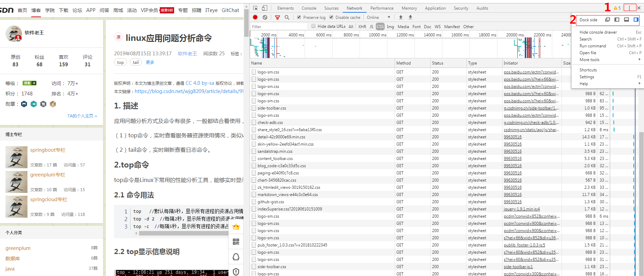644x276 pixels.
Task: Undock DevTools into separate window
Action: click(607, 20)
